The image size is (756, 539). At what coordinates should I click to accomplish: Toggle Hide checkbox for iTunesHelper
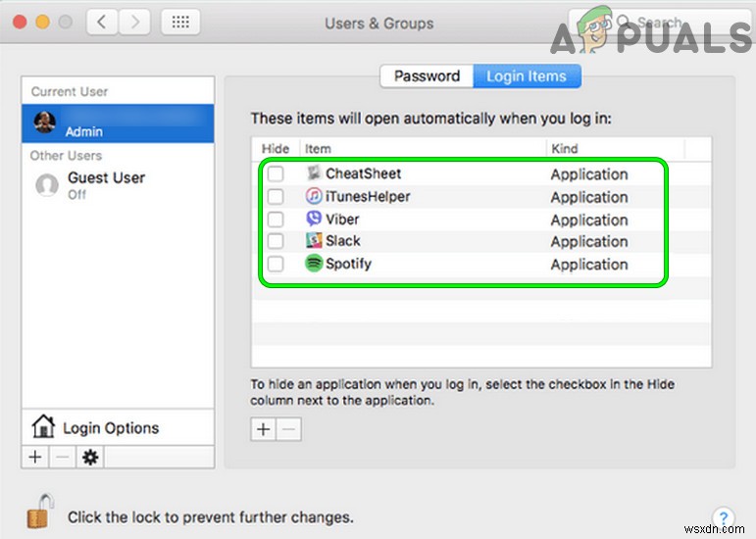click(276, 197)
